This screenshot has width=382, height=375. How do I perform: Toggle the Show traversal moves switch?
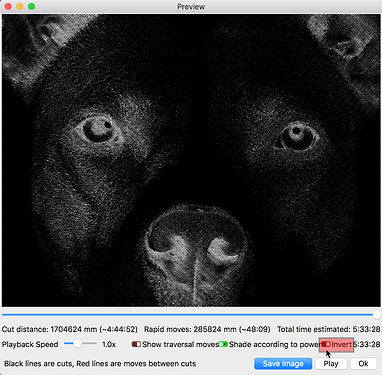[136, 344]
